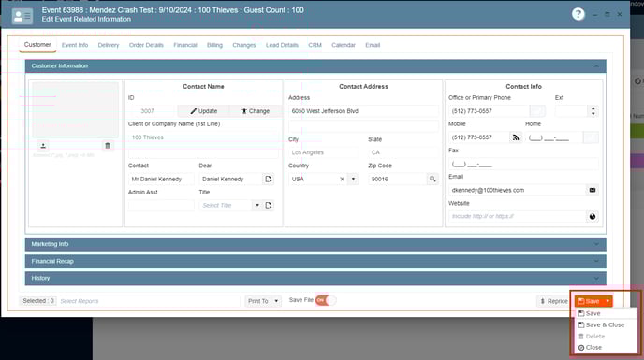The image size is (644, 360).
Task: Expand the Marketing Info section
Action: [x=315, y=244]
